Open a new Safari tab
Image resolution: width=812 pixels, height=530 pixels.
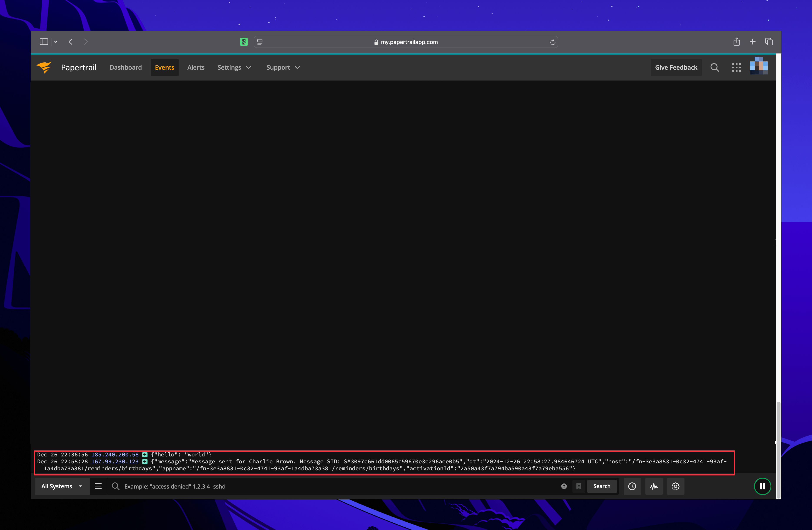tap(753, 42)
